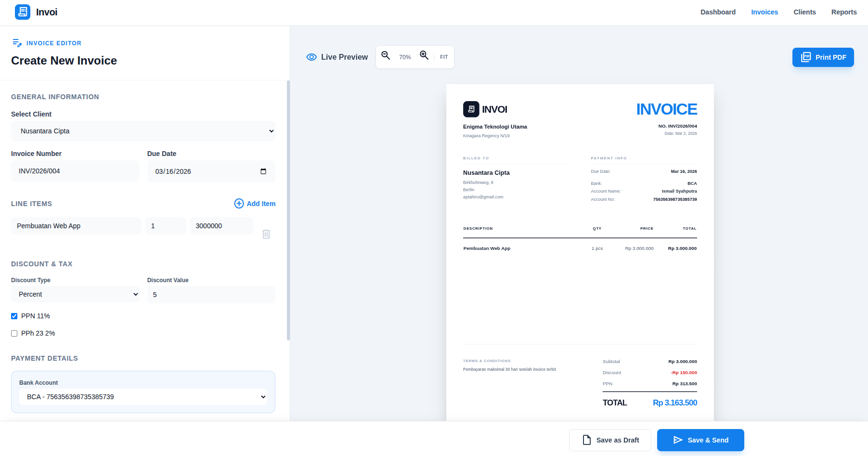
Task: Click the Invoice Number input field
Action: click(75, 171)
